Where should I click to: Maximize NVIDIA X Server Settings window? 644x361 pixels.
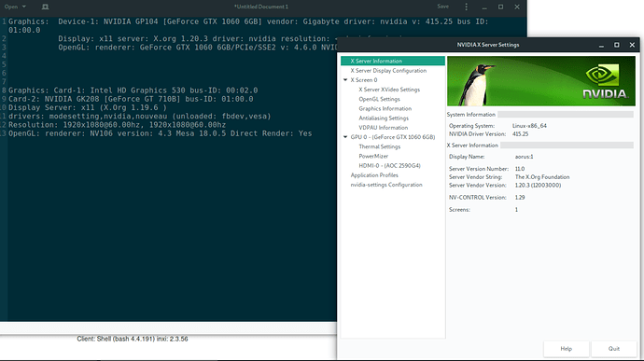617,45
